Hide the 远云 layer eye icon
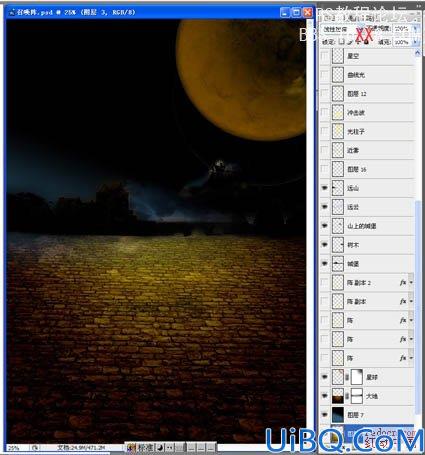 click(324, 207)
